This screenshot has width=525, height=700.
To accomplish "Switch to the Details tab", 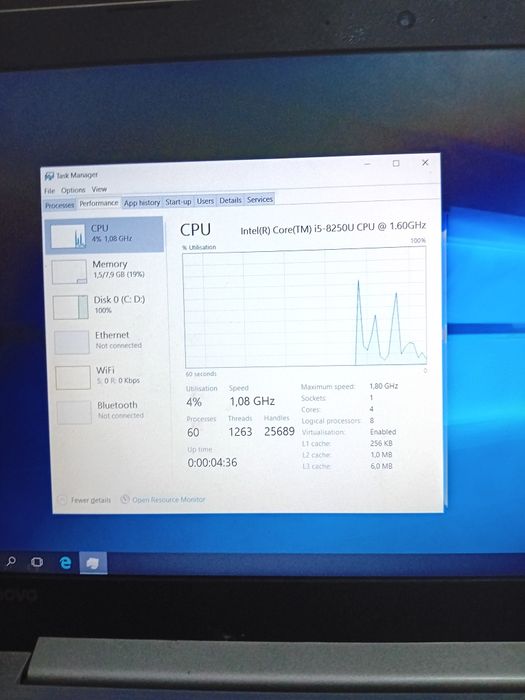I will [x=230, y=200].
